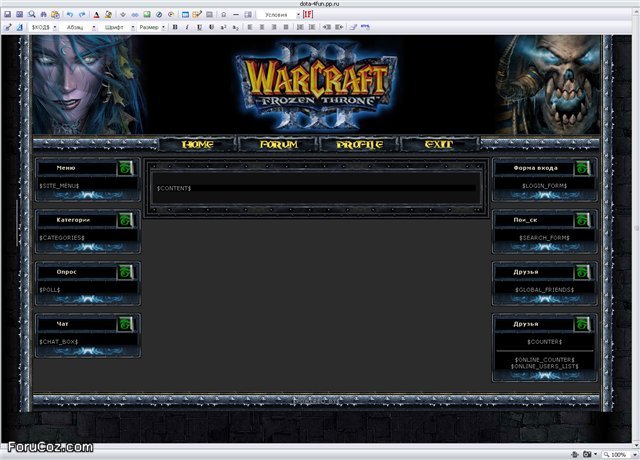Collapse the Чат block with green icon
Screen dimensions: 640x460
pos(125,324)
